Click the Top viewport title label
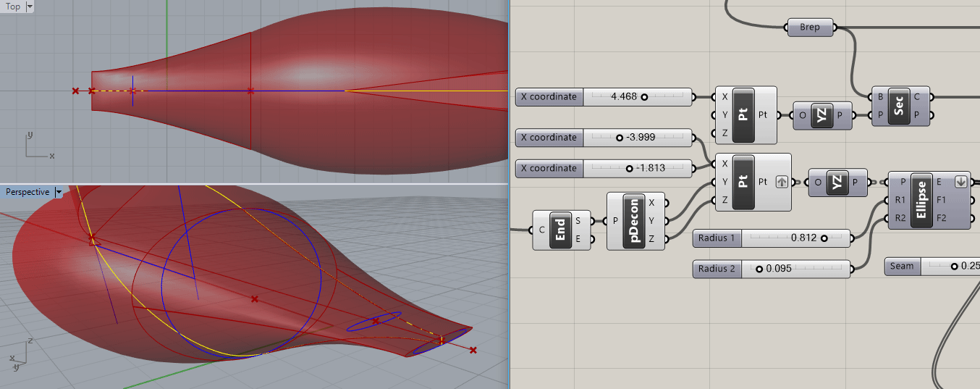Image resolution: width=980 pixels, height=389 pixels. point(12,7)
